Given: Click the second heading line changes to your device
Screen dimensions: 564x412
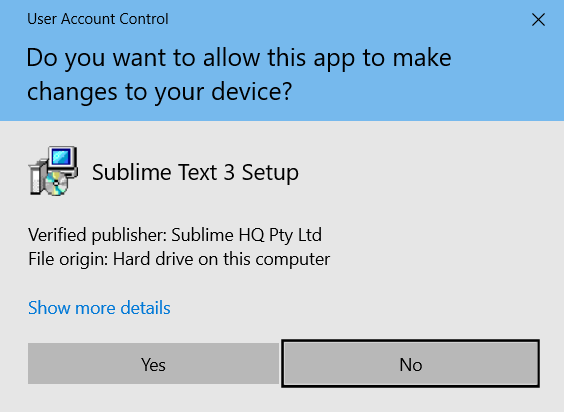Looking at the screenshot, I should pyautogui.click(x=159, y=92).
